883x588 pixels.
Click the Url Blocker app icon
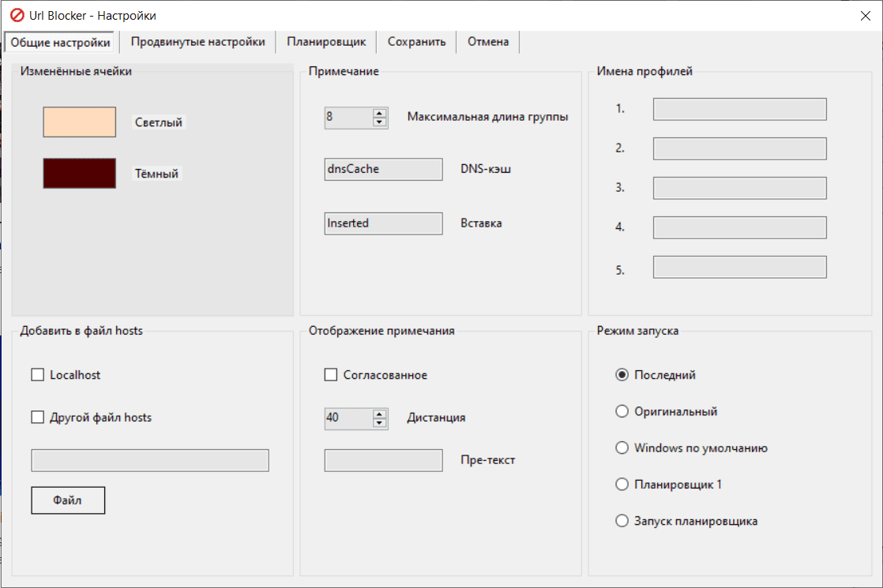(x=17, y=15)
